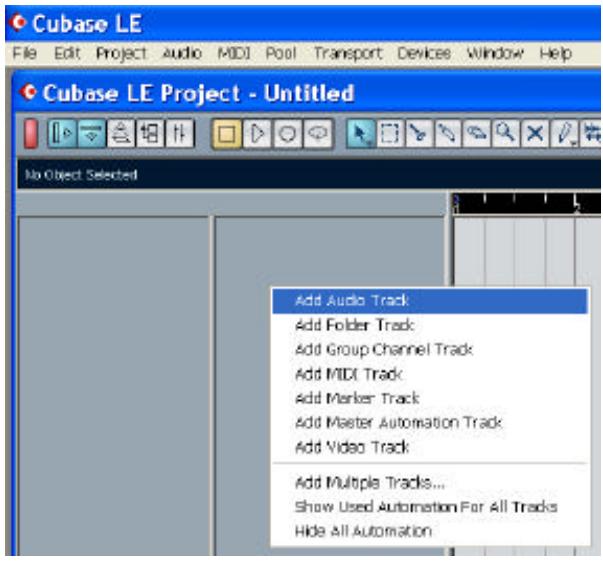Choose Add Marker Track
This screenshot has width=603, height=562.
pos(430,398)
